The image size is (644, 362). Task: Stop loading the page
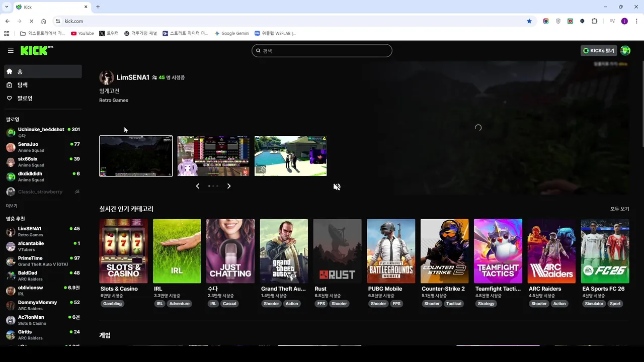(x=31, y=21)
